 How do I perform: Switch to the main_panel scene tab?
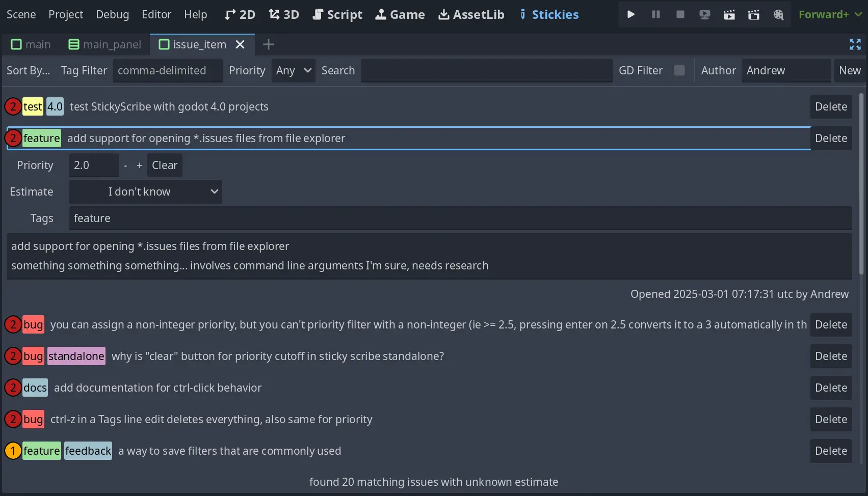pyautogui.click(x=104, y=45)
